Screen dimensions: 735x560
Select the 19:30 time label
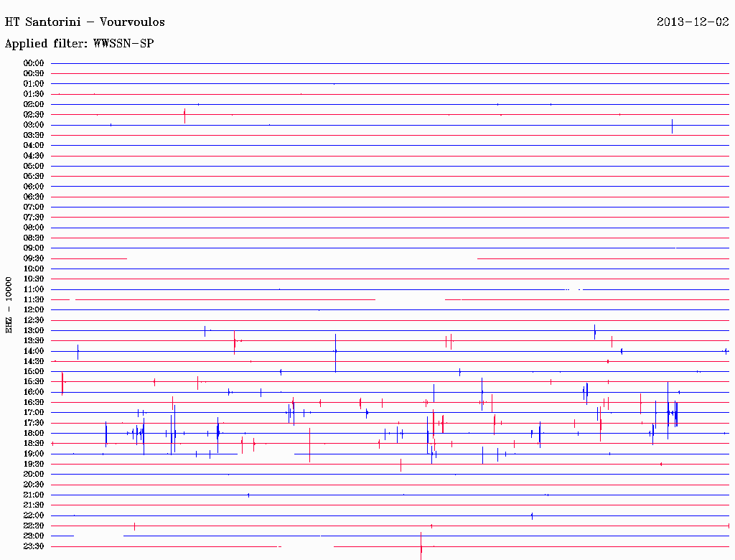click(x=34, y=465)
